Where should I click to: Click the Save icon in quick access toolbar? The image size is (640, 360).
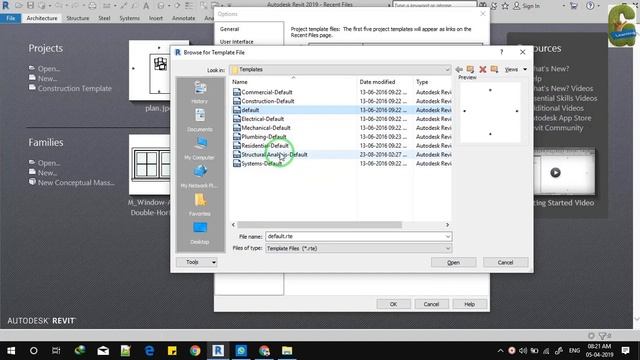pyautogui.click(x=30, y=5)
